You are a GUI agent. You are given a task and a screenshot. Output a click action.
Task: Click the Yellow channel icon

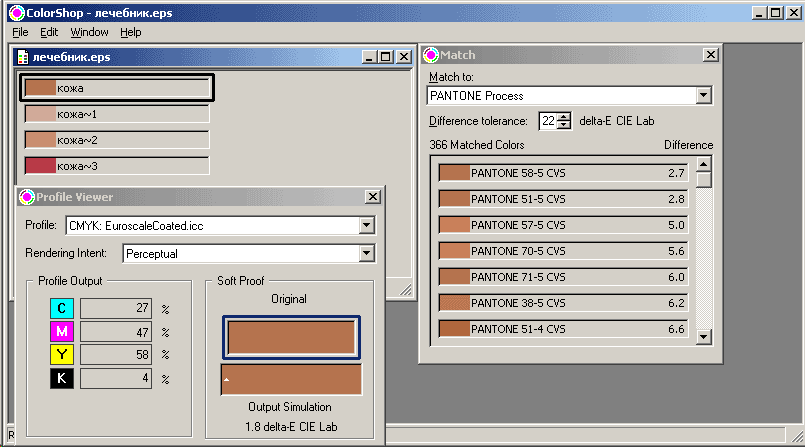tap(62, 355)
